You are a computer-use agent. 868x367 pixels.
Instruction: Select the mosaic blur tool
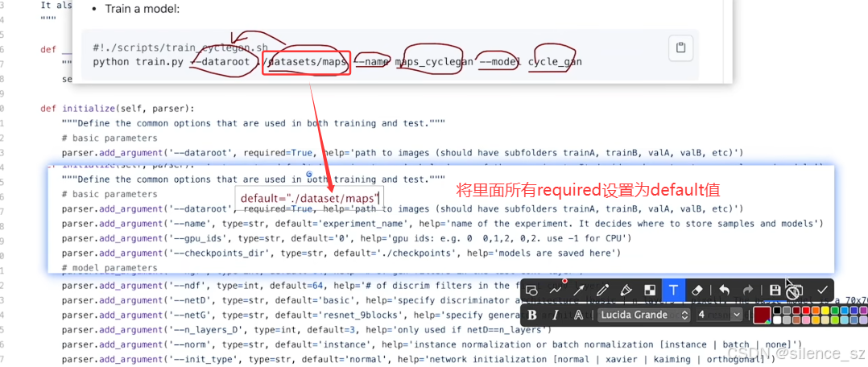tap(650, 291)
